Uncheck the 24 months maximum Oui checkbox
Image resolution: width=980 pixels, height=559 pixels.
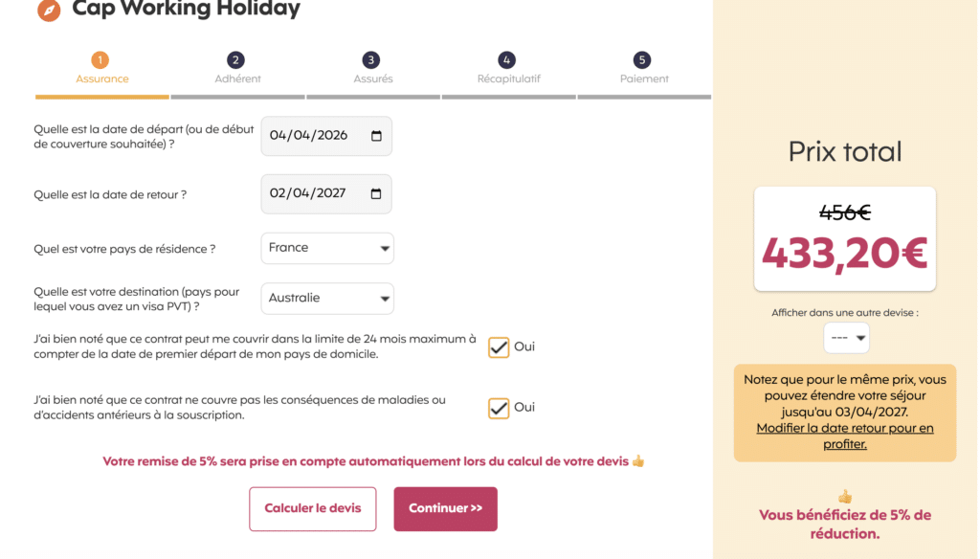tap(499, 347)
